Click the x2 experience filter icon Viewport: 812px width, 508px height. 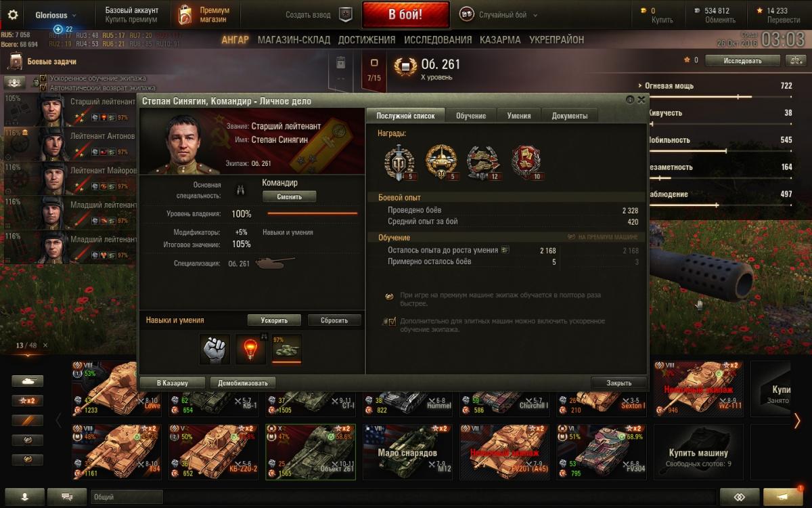[x=27, y=400]
